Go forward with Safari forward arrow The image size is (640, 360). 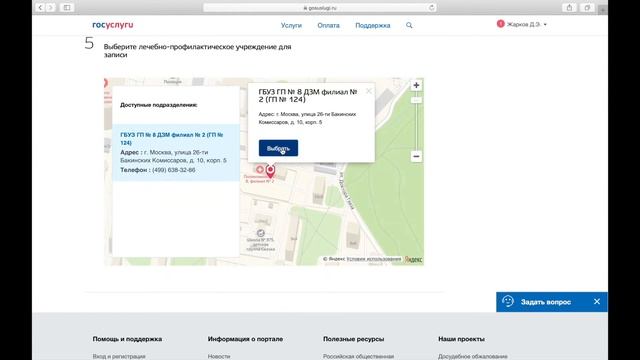tap(51, 8)
